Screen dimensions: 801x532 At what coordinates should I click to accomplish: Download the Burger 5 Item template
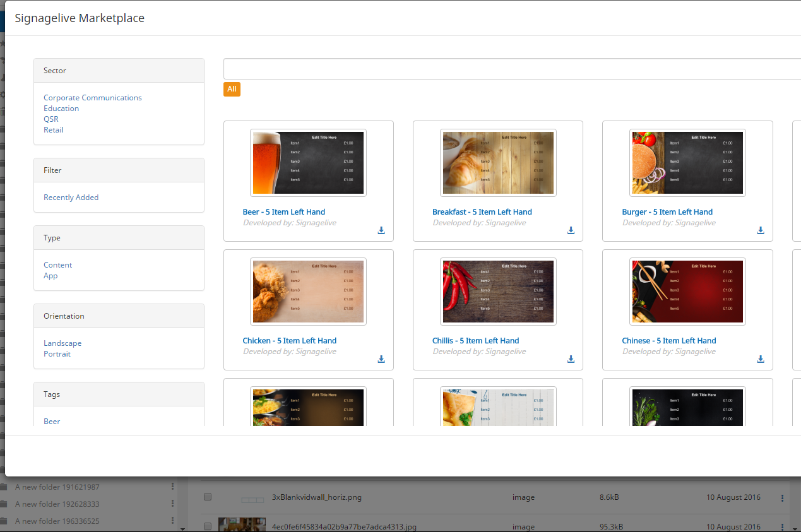[761, 230]
